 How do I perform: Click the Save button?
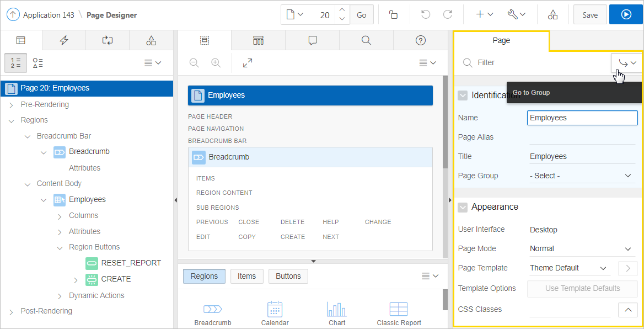pos(589,15)
